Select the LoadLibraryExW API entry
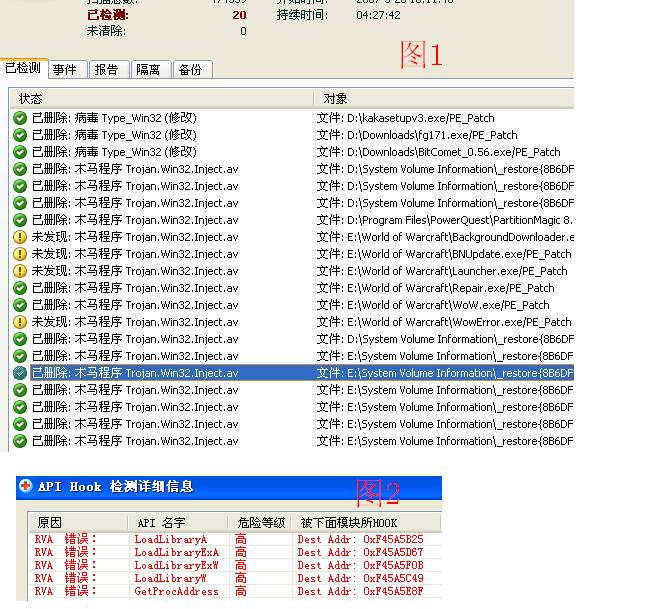The height and width of the screenshot is (609, 648). (x=176, y=565)
